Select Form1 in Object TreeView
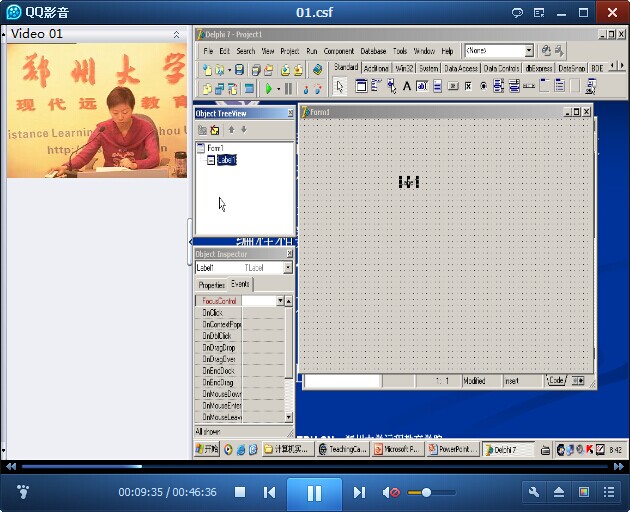This screenshot has height=512, width=630. (x=215, y=148)
